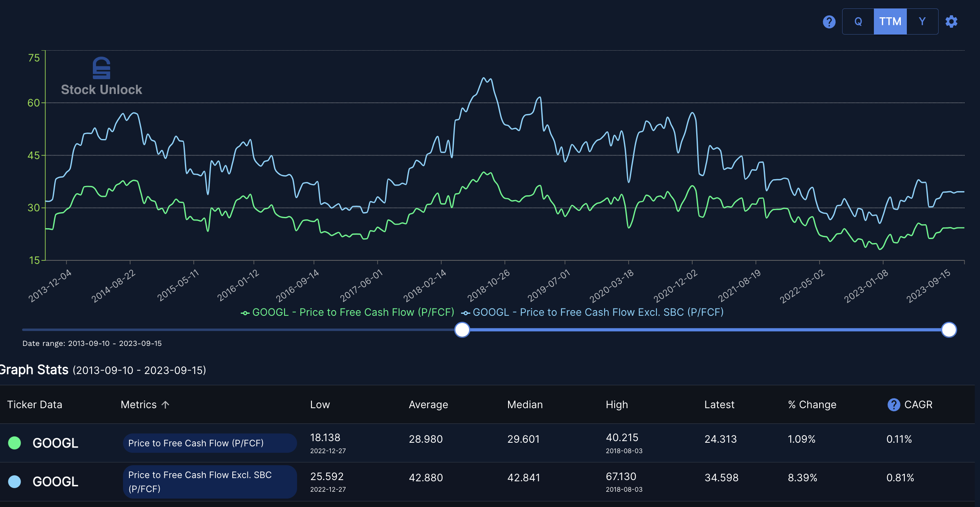Click the Low value 18.138
980x507 pixels.
325,437
